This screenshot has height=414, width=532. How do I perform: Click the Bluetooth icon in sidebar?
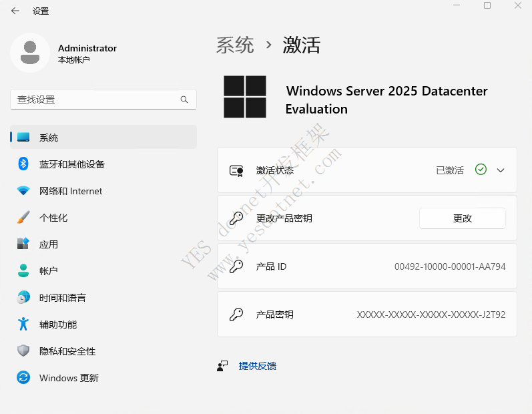23,164
